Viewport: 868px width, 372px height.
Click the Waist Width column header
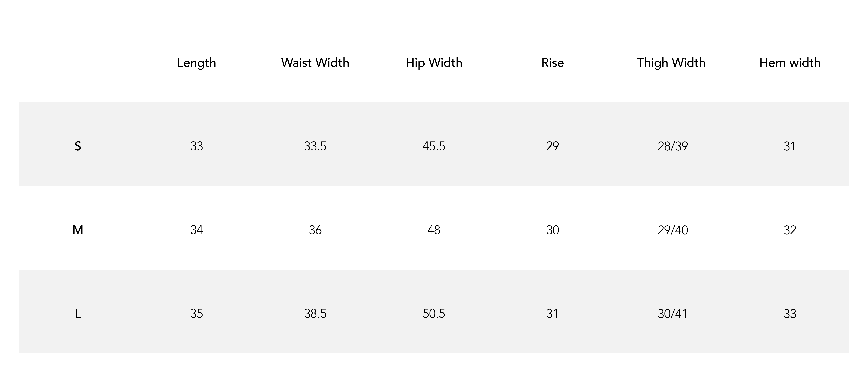[315, 63]
